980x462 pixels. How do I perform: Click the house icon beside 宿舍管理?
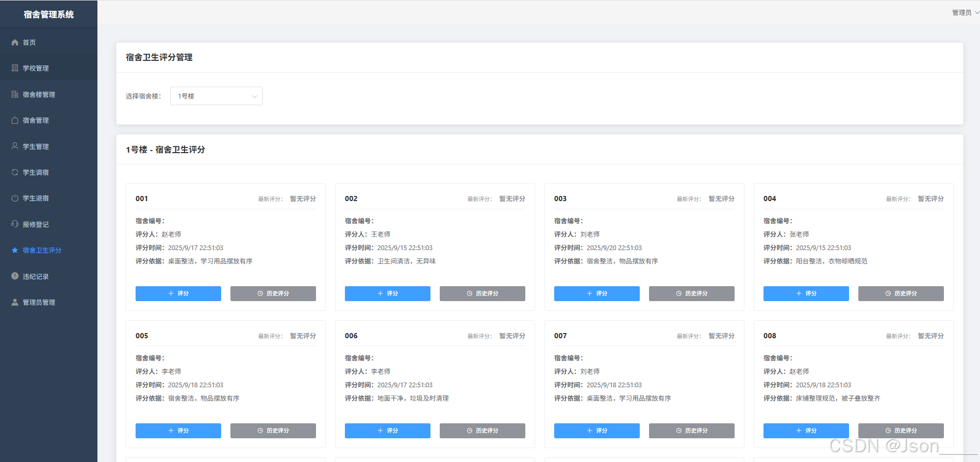point(15,120)
